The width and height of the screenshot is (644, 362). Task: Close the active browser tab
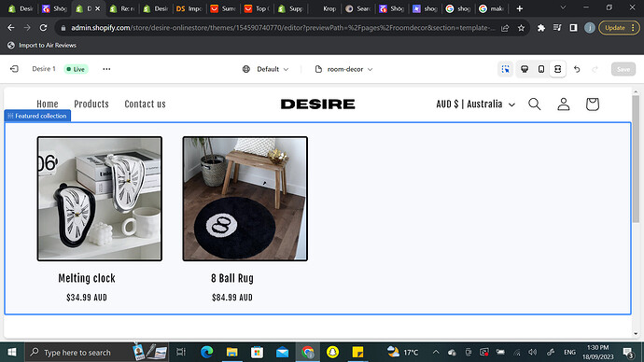coord(97,8)
